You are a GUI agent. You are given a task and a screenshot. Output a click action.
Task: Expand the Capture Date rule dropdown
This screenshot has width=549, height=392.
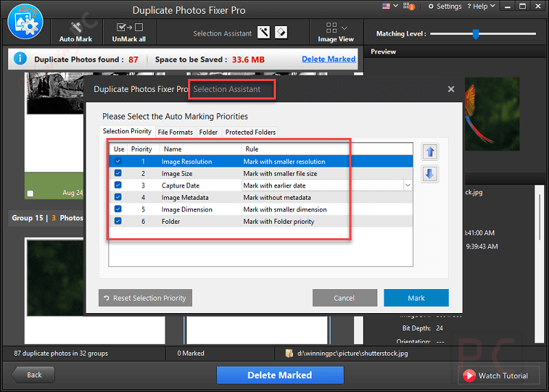click(x=408, y=185)
